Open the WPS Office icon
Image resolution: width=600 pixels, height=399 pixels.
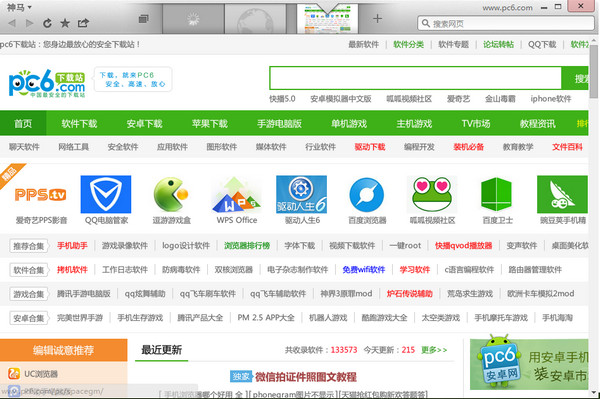pyautogui.click(x=236, y=194)
